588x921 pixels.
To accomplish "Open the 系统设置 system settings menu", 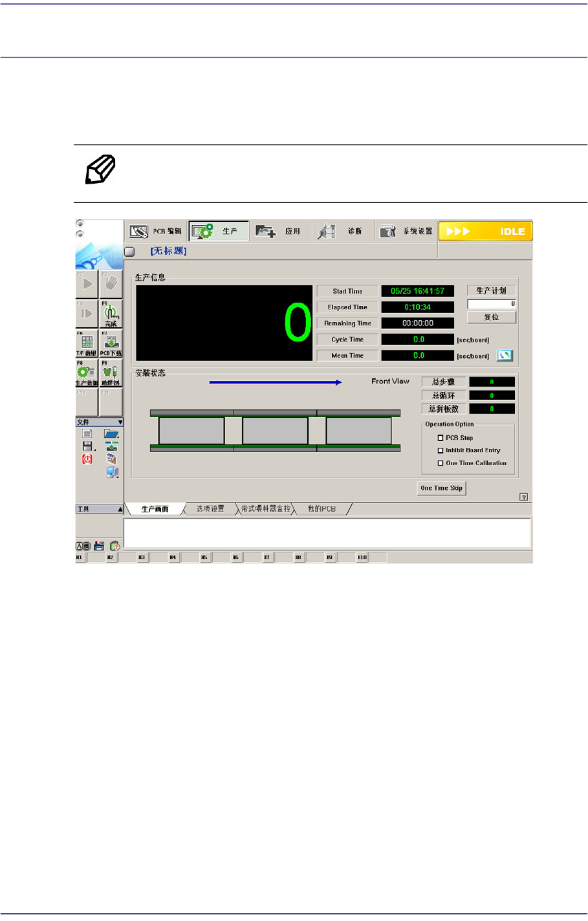I will (406, 231).
